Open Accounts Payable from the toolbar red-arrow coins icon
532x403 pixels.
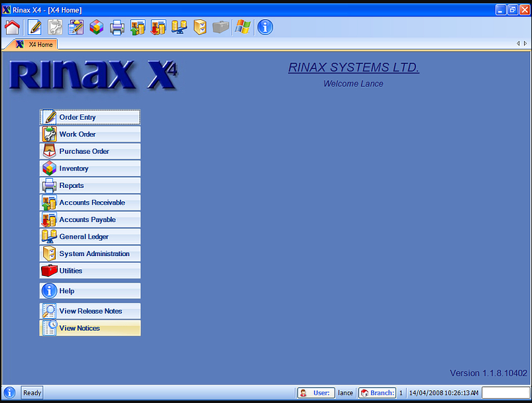[x=158, y=27]
